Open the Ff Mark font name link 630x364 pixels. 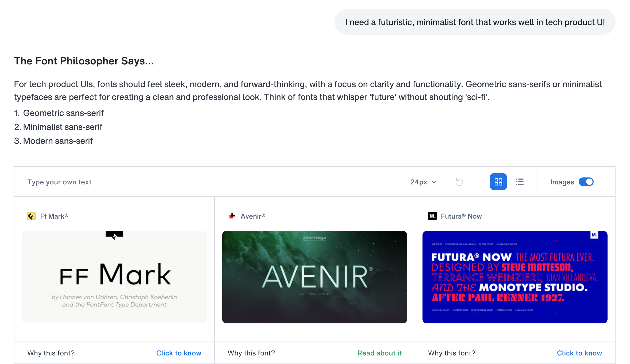[54, 216]
